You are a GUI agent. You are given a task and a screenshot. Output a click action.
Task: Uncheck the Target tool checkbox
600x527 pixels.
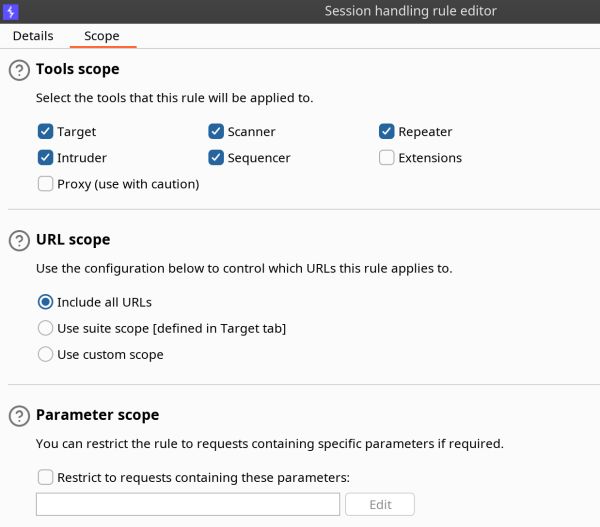(x=45, y=132)
